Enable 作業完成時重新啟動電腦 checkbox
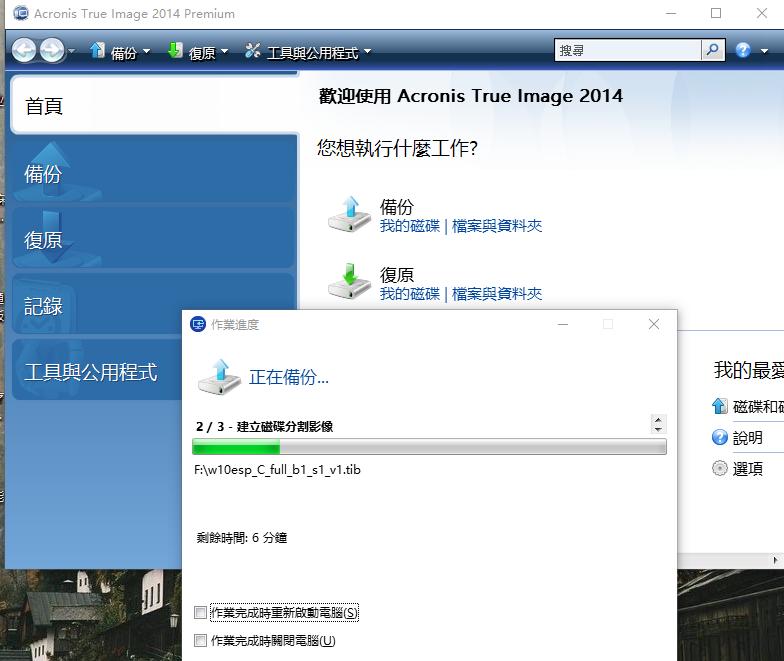The image size is (784, 661). pyautogui.click(x=200, y=612)
